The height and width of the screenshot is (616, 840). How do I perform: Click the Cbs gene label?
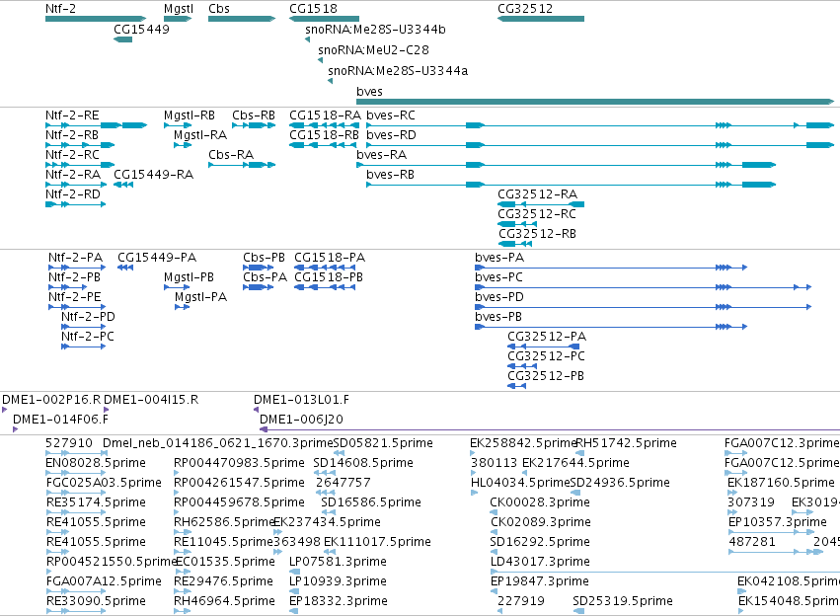pyautogui.click(x=219, y=9)
